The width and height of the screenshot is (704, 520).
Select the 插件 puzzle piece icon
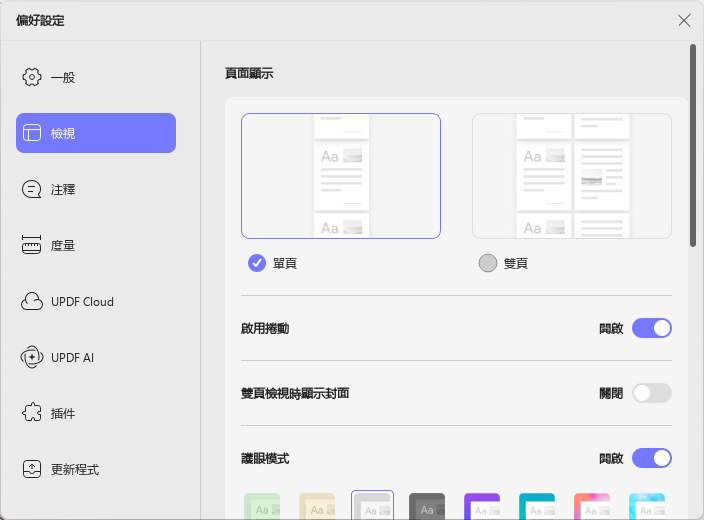click(x=32, y=413)
